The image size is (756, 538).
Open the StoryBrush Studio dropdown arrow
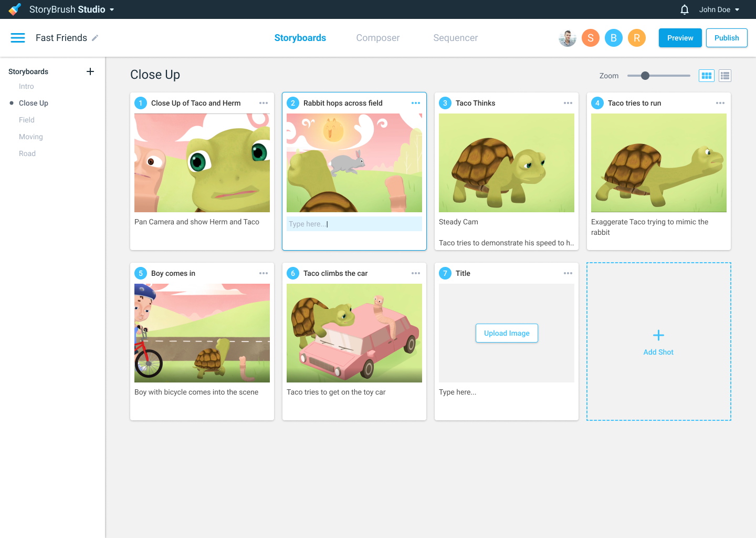pos(112,9)
